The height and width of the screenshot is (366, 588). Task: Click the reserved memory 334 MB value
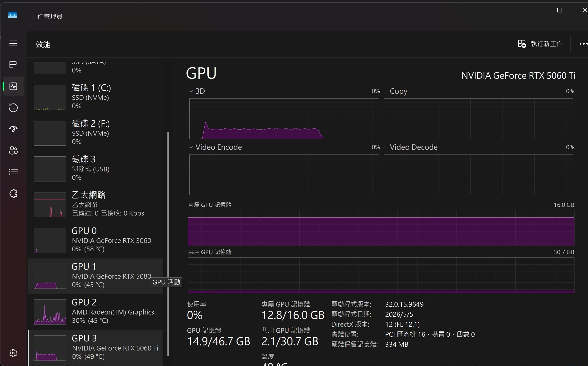397,345
